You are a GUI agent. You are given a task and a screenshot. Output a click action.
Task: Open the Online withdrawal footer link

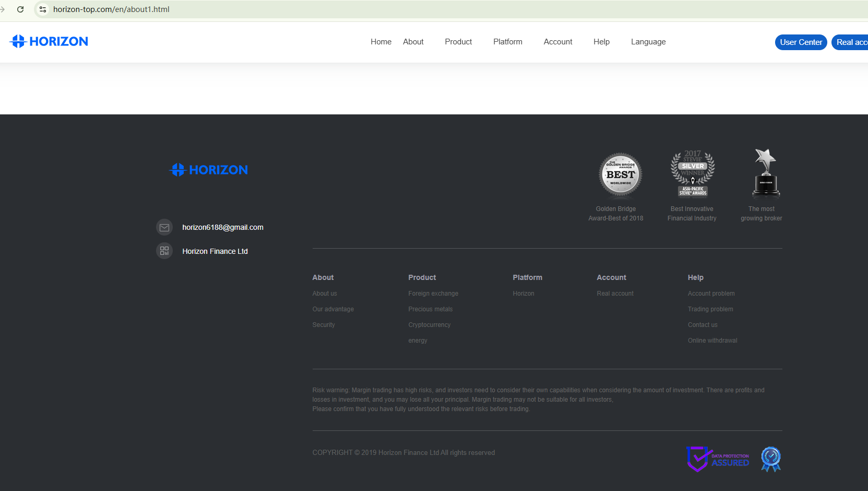(x=712, y=341)
